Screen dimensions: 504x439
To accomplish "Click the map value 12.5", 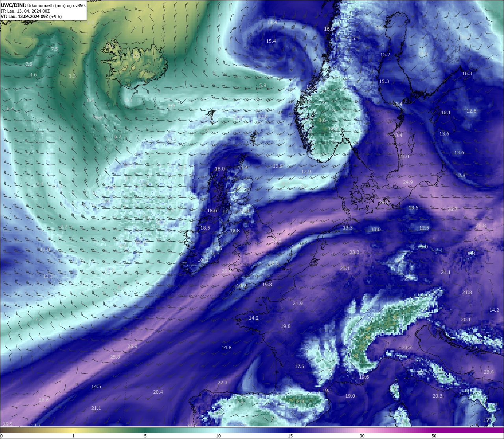I will point(424,228).
